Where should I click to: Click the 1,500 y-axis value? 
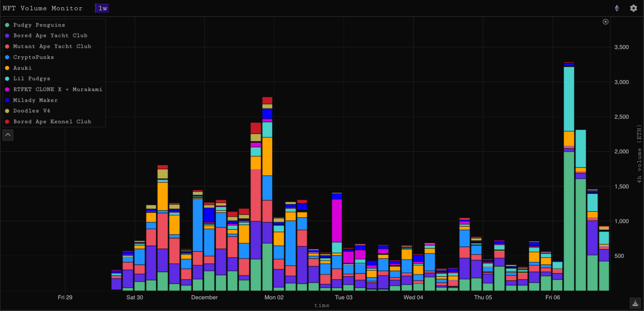point(621,186)
